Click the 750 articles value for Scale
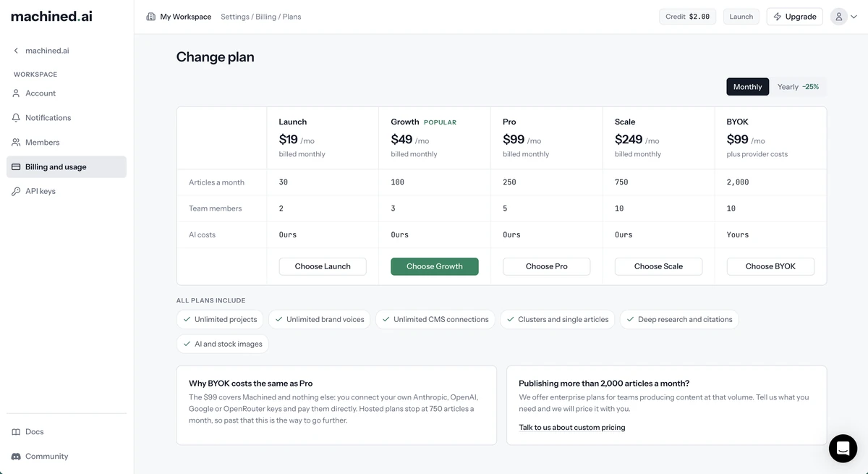Image resolution: width=868 pixels, height=474 pixels. coord(621,182)
